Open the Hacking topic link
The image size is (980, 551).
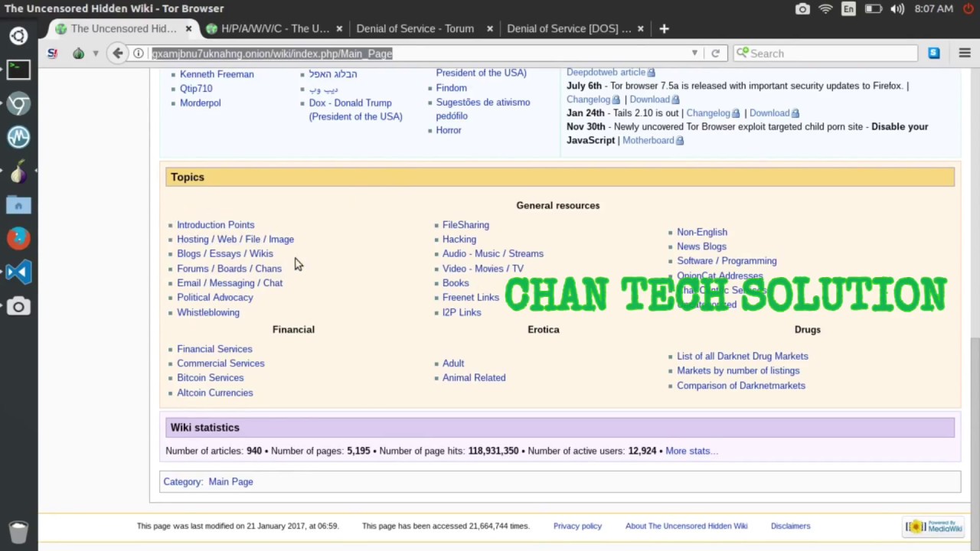[x=459, y=240]
